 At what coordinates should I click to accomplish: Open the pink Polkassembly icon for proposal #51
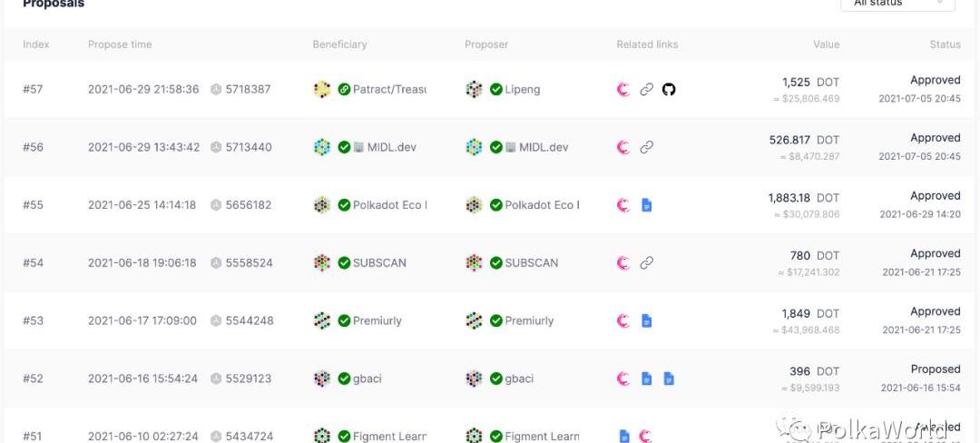pos(646,436)
